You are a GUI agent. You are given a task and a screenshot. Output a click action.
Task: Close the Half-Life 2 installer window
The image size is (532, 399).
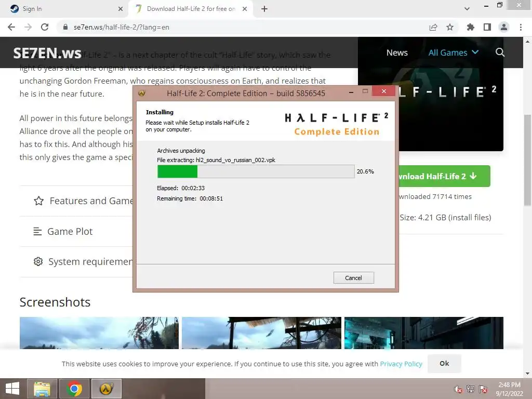[384, 91]
